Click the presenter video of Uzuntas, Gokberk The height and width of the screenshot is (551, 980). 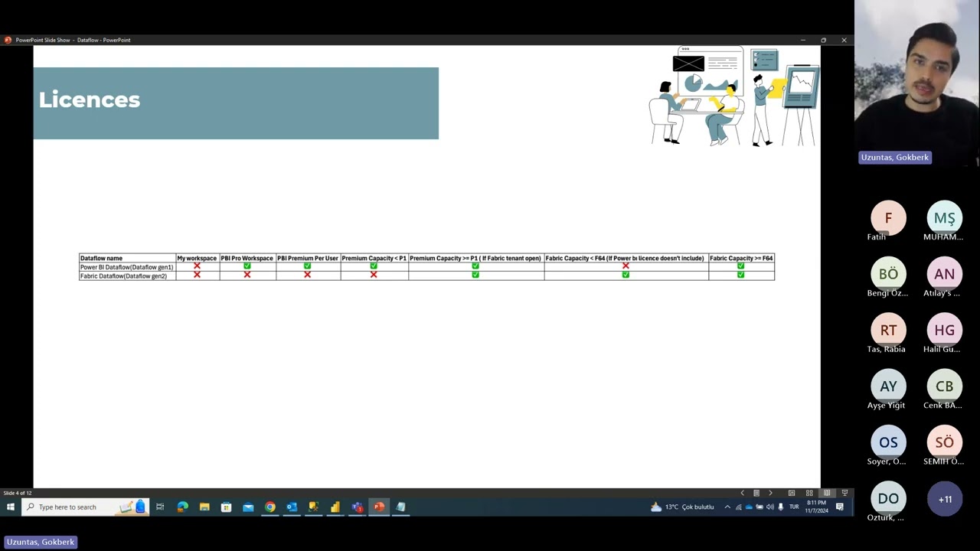[x=917, y=83]
